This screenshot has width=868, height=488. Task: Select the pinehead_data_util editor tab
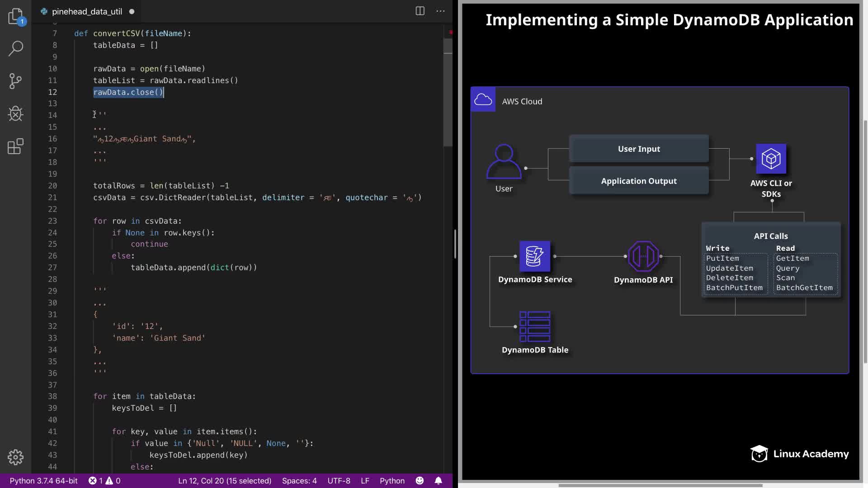click(x=87, y=12)
